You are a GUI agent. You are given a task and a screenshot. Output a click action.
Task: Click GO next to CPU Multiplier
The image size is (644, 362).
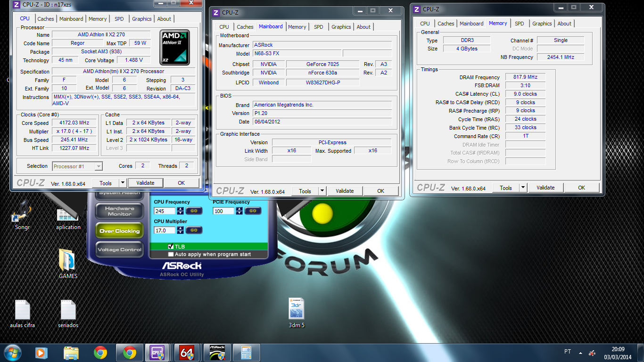click(194, 230)
